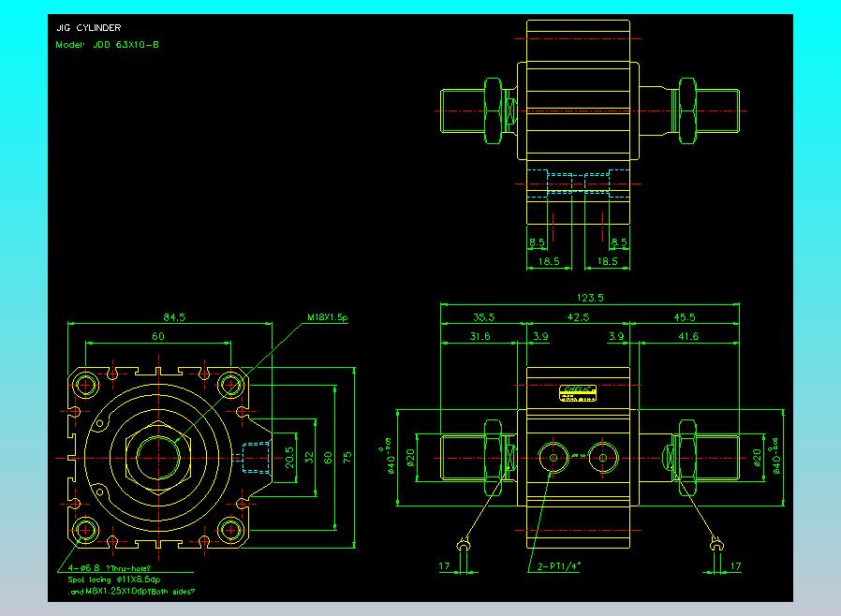Select the 42.5 body length dimension
Screen dimensions: 841x616
pos(578,317)
